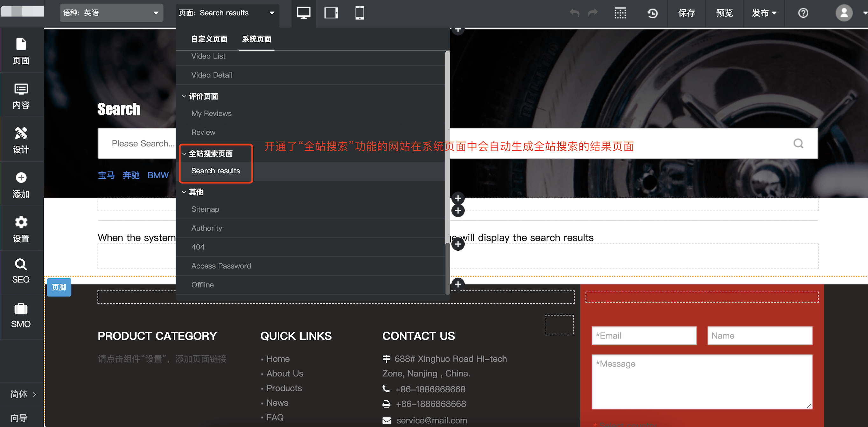The height and width of the screenshot is (427, 868).
Task: Switch to tablet preview mode
Action: [x=331, y=13]
